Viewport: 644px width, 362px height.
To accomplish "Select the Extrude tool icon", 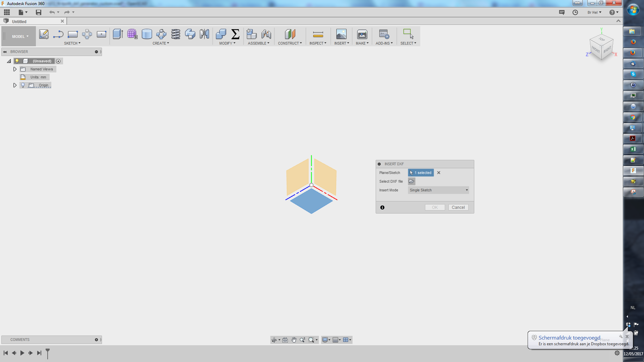I will [118, 34].
